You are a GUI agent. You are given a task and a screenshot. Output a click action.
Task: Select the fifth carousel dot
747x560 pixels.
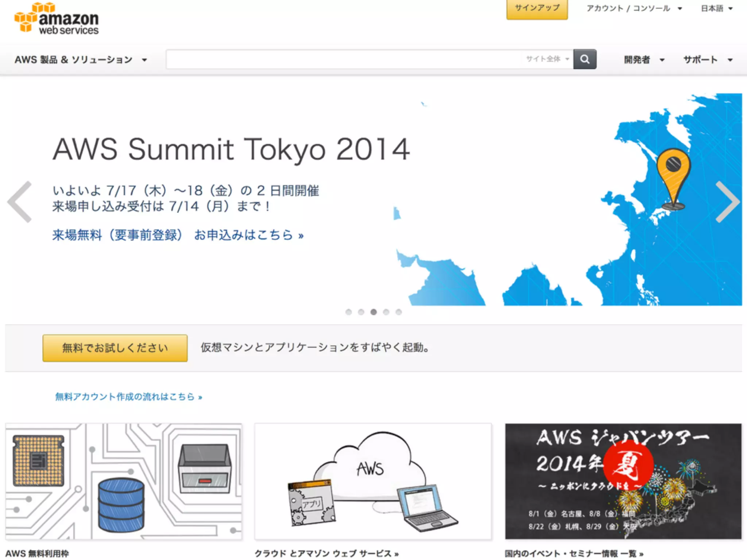pyautogui.click(x=399, y=312)
